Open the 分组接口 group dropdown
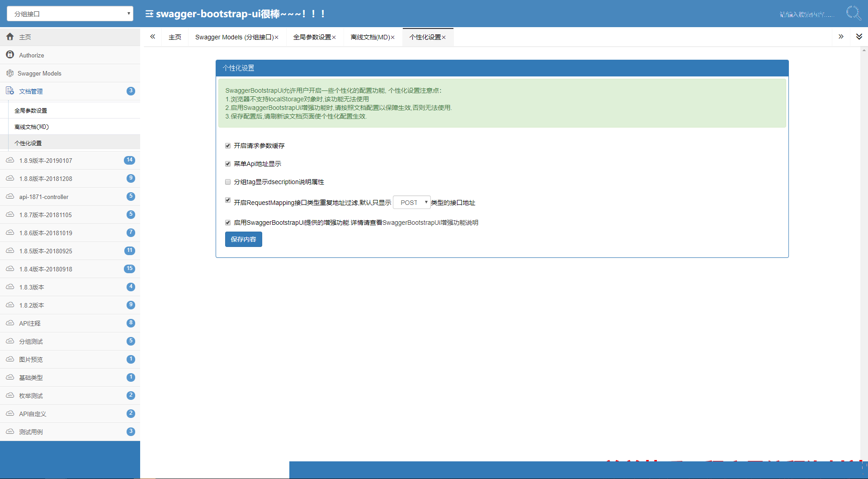 (70, 14)
